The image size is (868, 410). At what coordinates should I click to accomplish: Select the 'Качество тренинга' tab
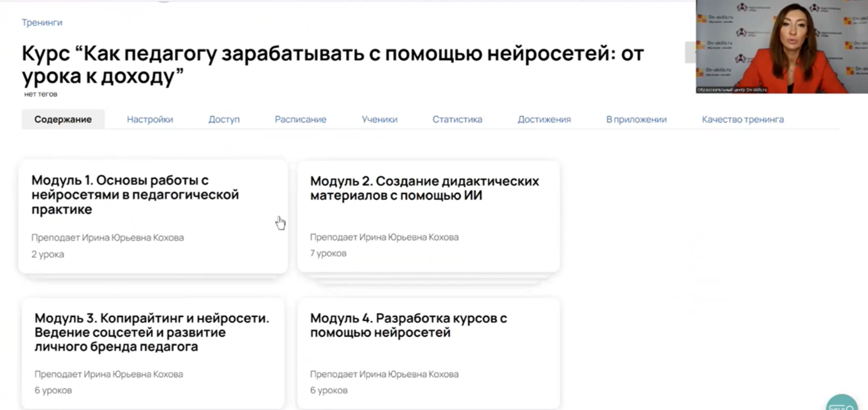click(742, 119)
